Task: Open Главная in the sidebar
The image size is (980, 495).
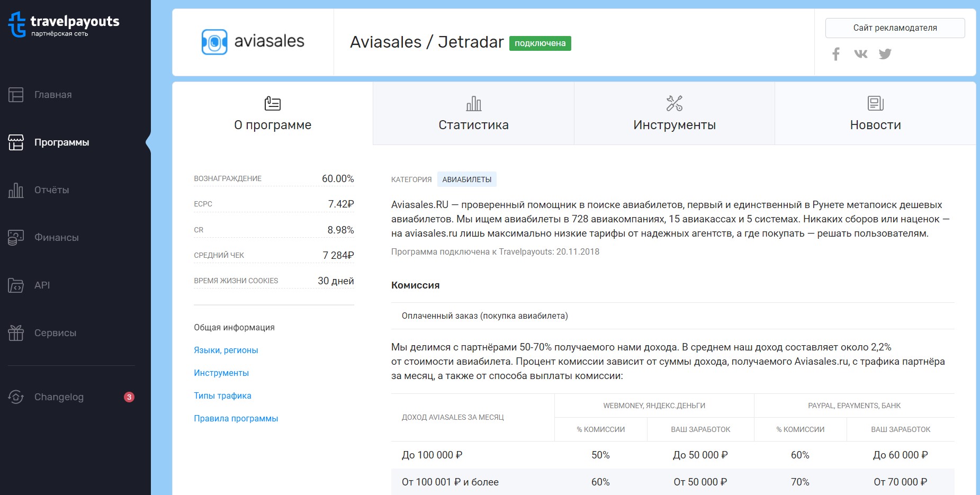Action: [52, 95]
